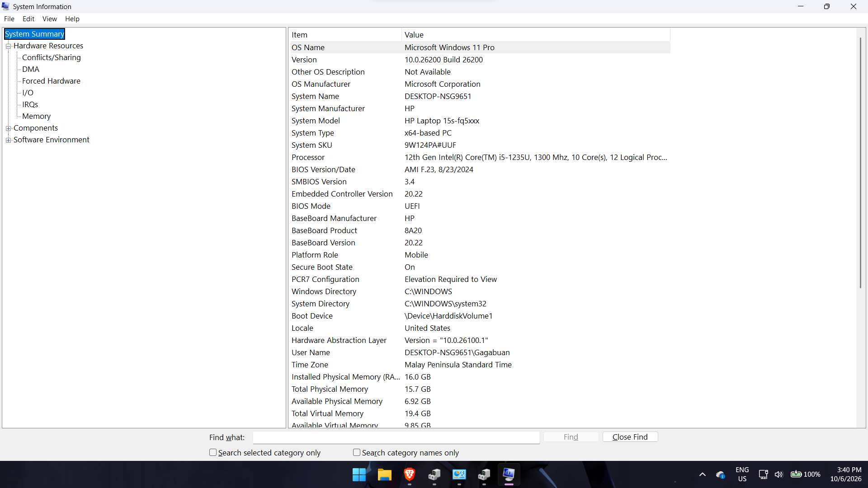Click the vertical scrollbar in details pane

click(x=860, y=163)
